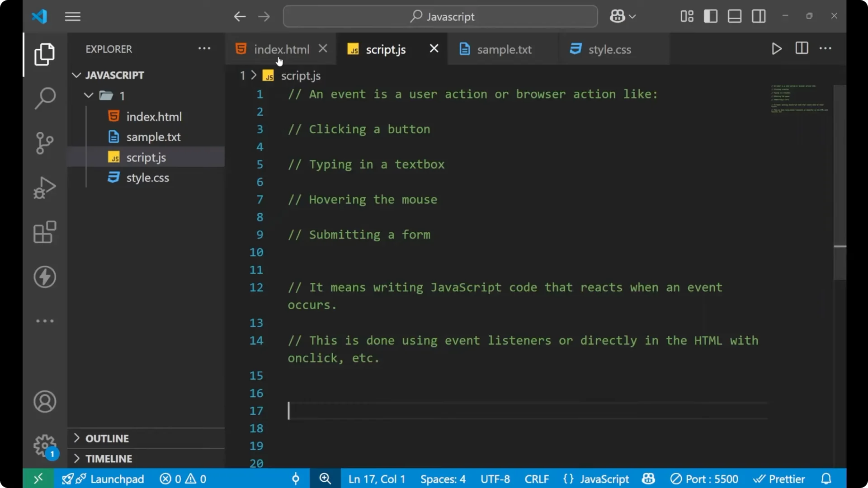Stop the Live Server on Port 5500
Viewport: 868px width, 488px height.
point(704,479)
